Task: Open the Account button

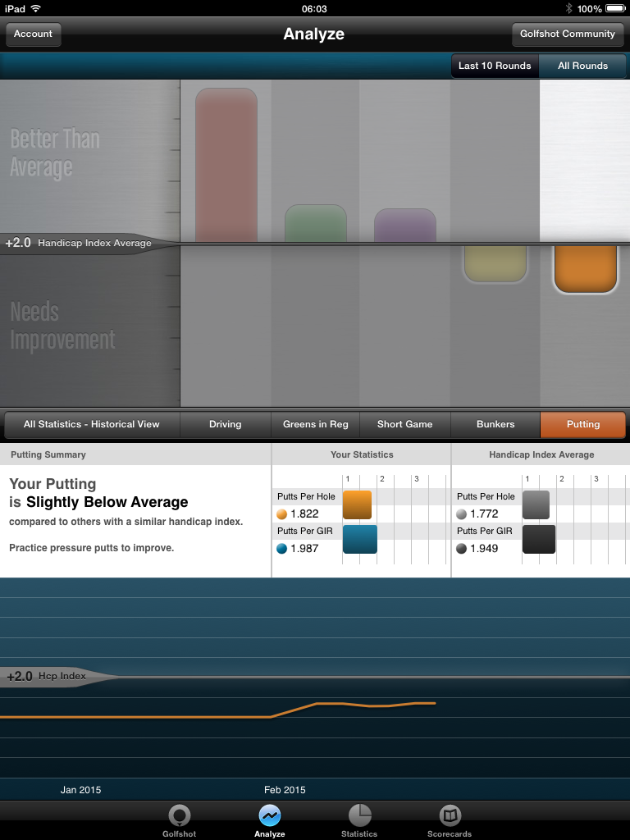Action: point(33,34)
